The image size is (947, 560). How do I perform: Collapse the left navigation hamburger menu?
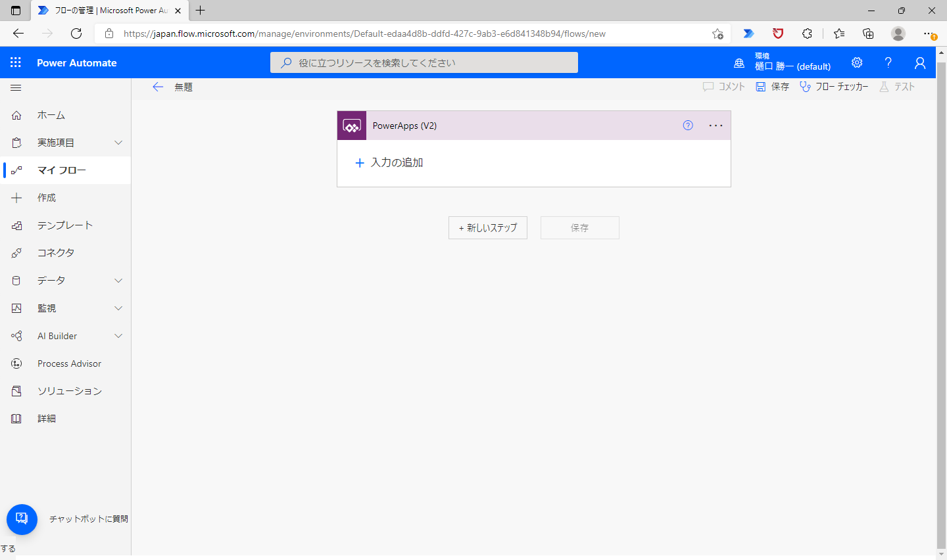click(x=16, y=87)
